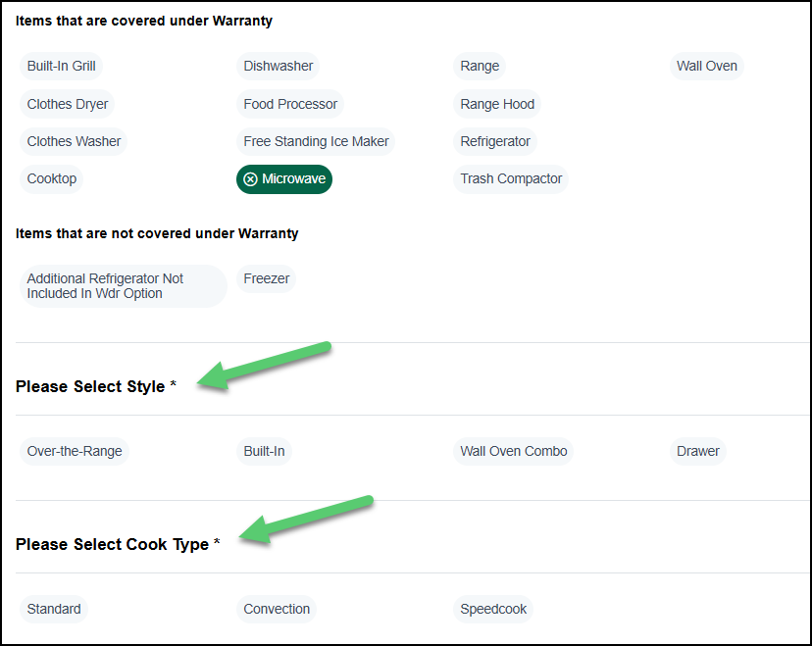Select the Cooktop option
Image resolution: width=812 pixels, height=646 pixels.
(52, 179)
